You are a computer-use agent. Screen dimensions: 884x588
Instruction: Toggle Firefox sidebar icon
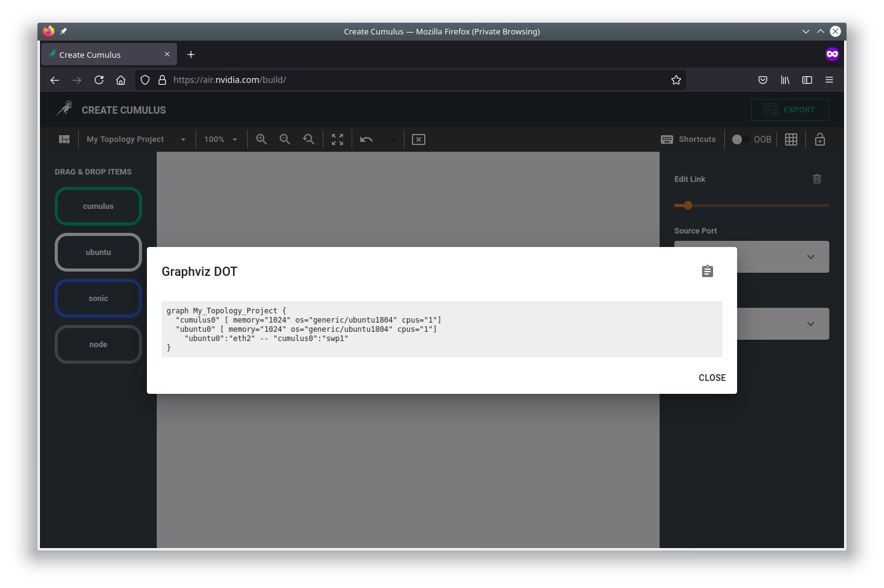click(x=807, y=80)
